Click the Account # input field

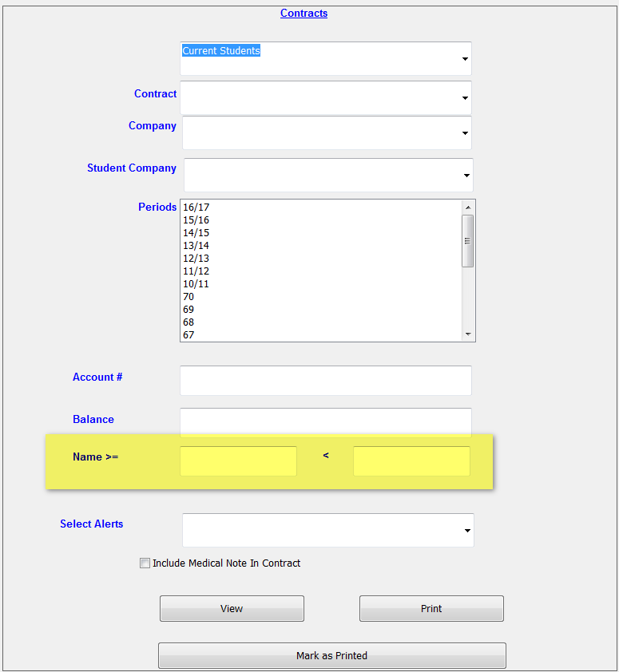pos(325,381)
